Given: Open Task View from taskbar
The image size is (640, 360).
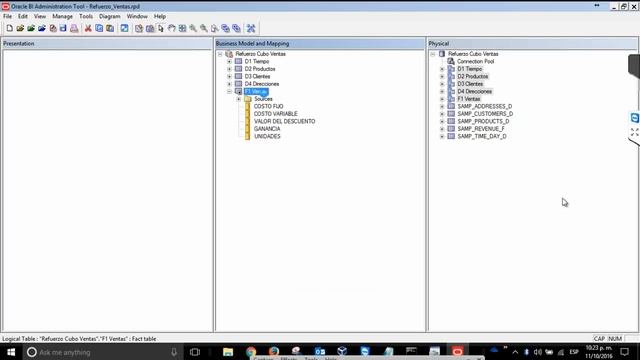Looking at the screenshot, I should (195, 352).
